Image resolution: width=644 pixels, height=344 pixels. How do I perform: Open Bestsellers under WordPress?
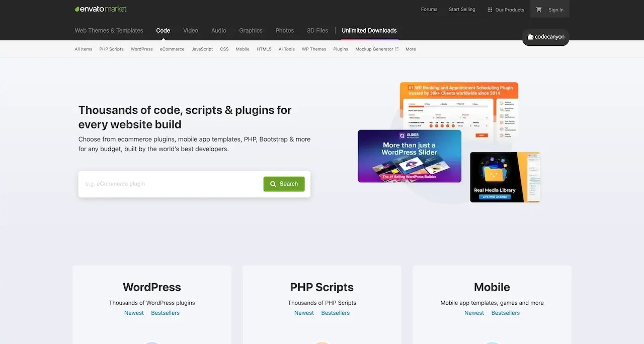(x=165, y=313)
